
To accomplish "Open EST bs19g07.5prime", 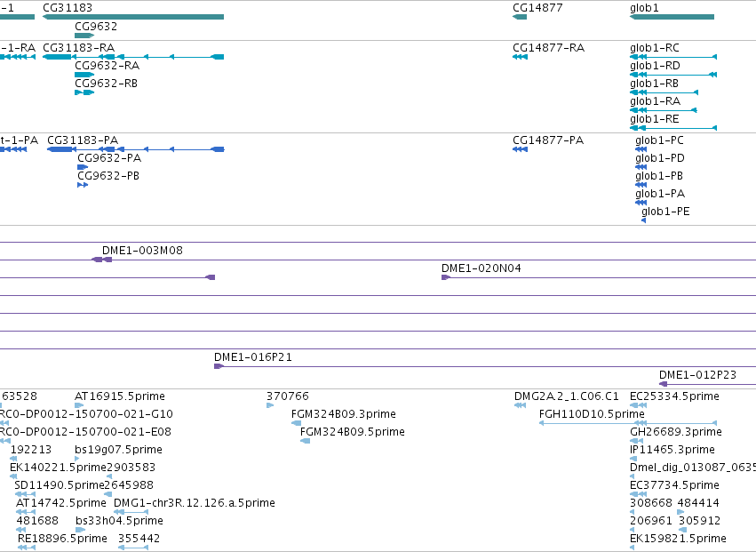I will tap(119, 450).
